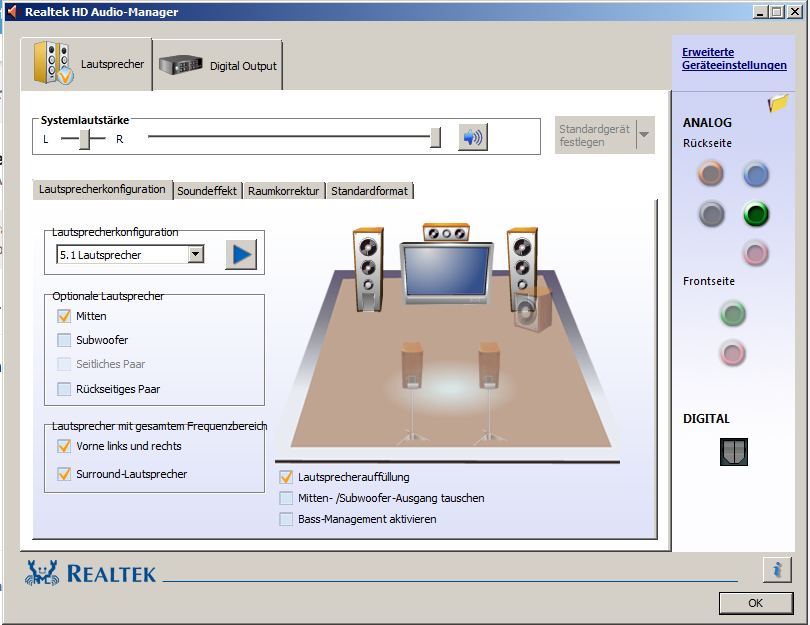Expand the Standardgerät festlegen dropdown arrow
The image size is (810, 625).
click(x=643, y=135)
